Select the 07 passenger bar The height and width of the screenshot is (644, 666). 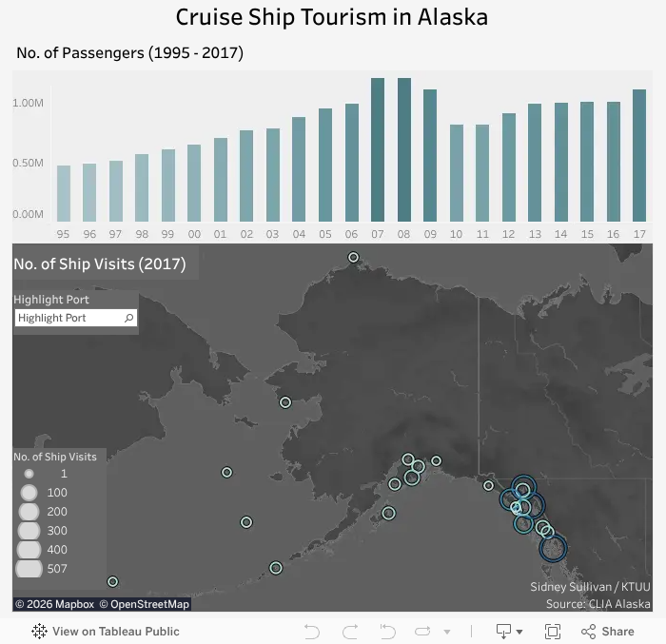(x=378, y=149)
